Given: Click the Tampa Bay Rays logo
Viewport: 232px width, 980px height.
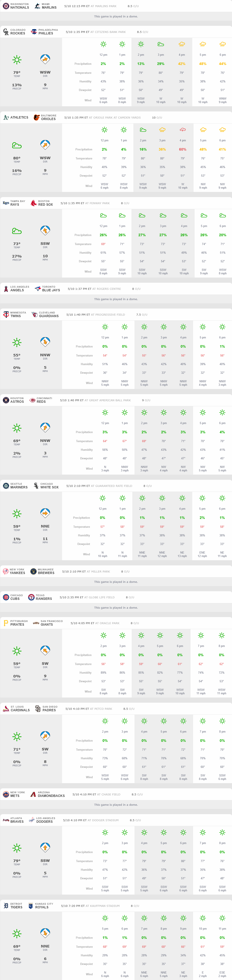Looking at the screenshot, I should [6, 203].
